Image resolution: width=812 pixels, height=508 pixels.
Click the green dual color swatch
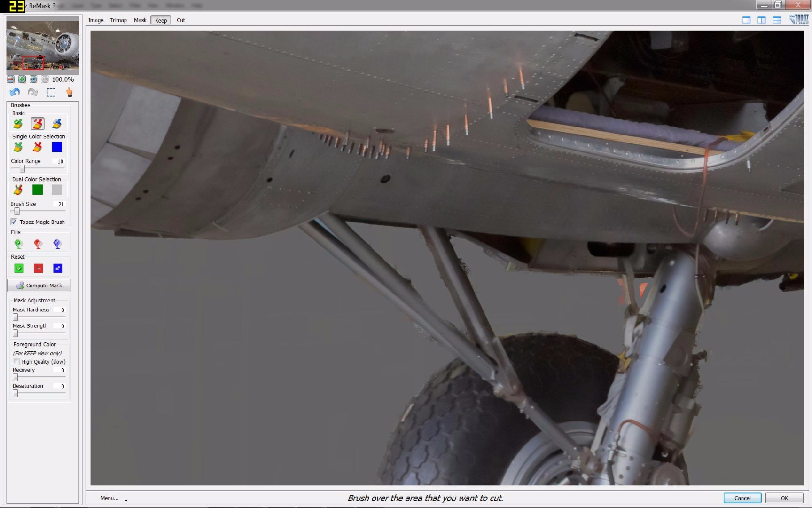click(x=38, y=190)
